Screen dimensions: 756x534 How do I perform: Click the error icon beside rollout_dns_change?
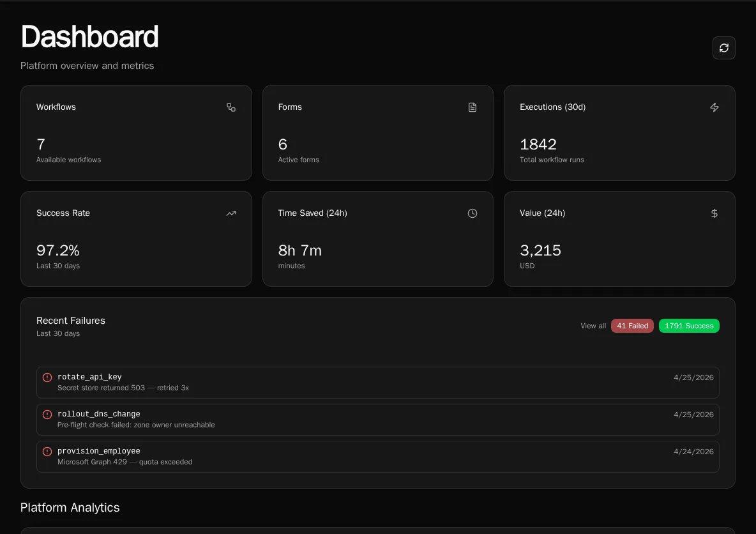(47, 415)
